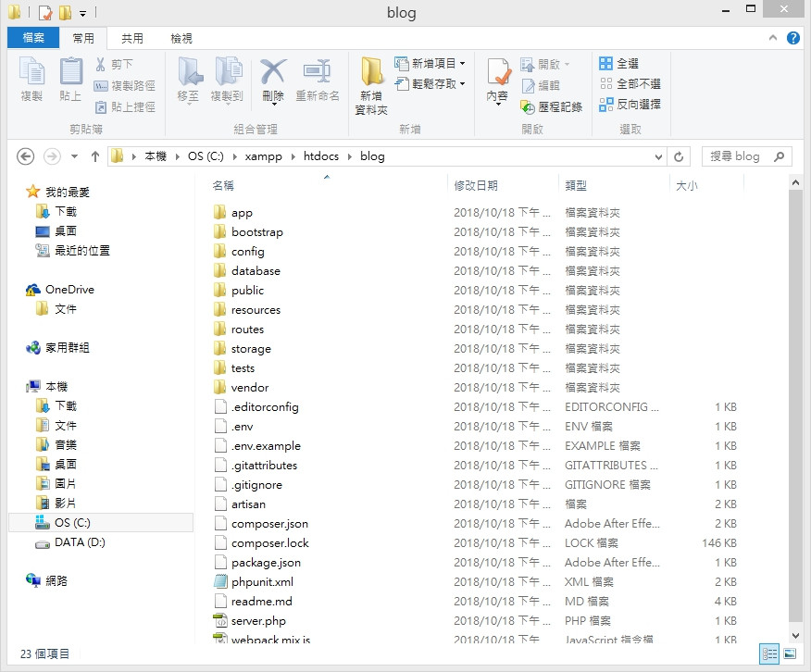Switch to Details view via status bar icon
Screen dimensions: 811x672
769,653
